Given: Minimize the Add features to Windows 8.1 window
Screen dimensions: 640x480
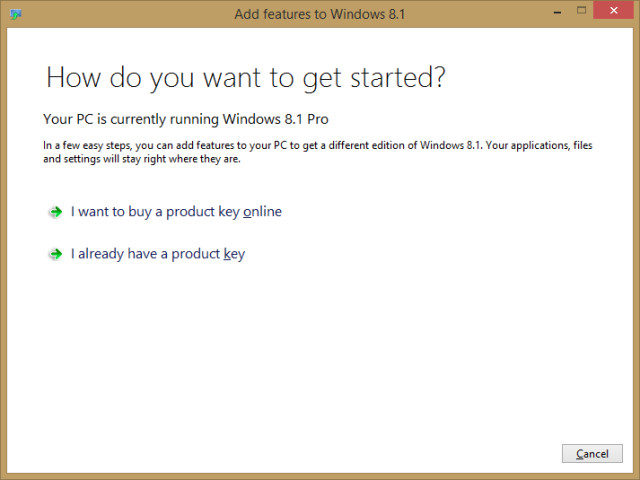Looking at the screenshot, I should 557,12.
